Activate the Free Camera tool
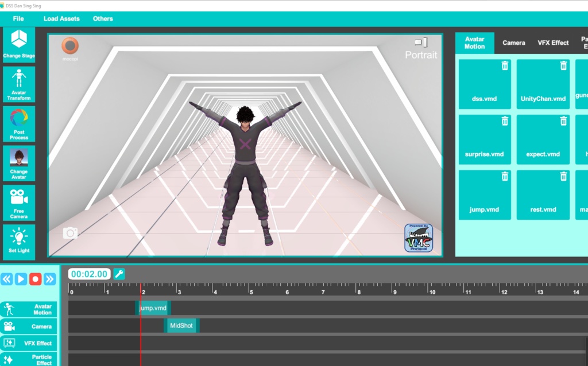588x366 pixels. click(x=18, y=203)
